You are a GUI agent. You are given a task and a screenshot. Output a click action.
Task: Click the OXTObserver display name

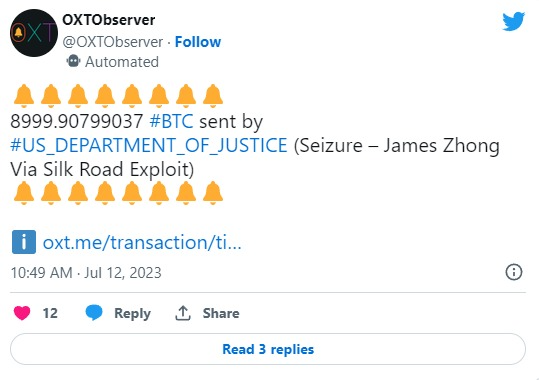(x=109, y=20)
